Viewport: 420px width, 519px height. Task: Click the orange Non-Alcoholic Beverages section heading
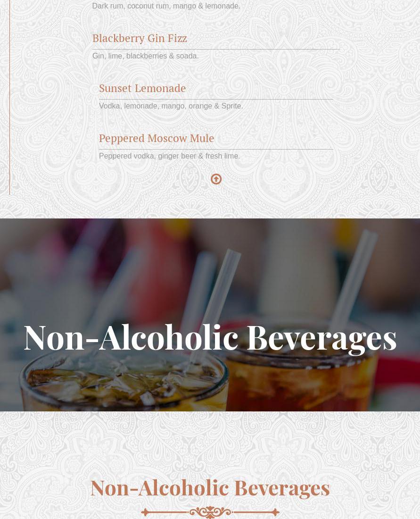(210, 488)
